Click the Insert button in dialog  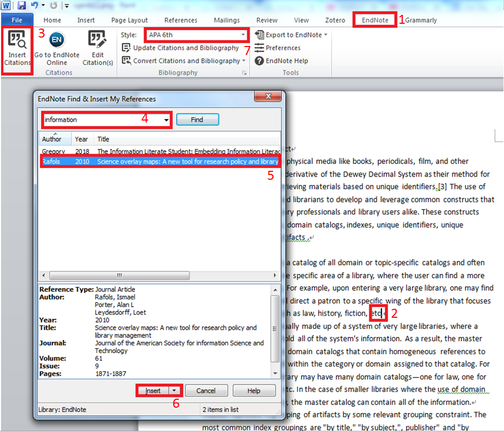tap(153, 391)
